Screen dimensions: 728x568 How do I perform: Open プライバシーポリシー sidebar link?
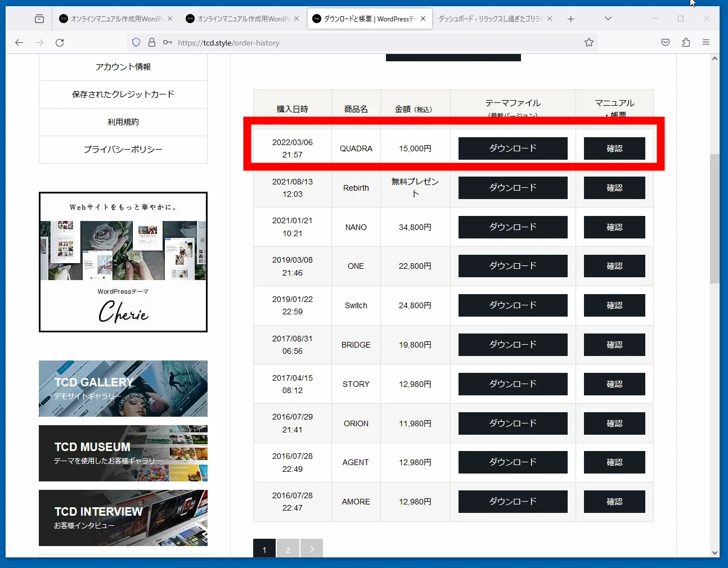tap(123, 150)
